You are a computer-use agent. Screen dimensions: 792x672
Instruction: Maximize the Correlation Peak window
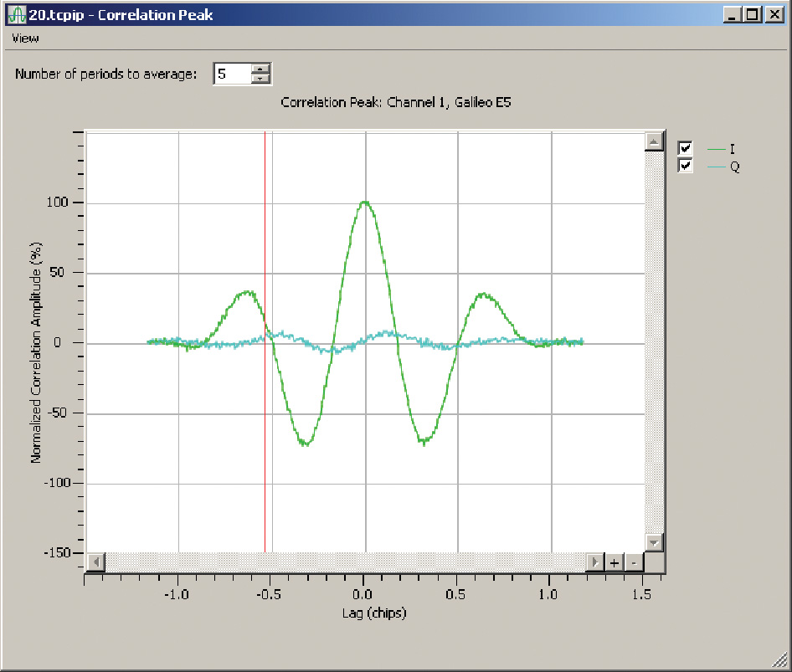click(x=752, y=14)
